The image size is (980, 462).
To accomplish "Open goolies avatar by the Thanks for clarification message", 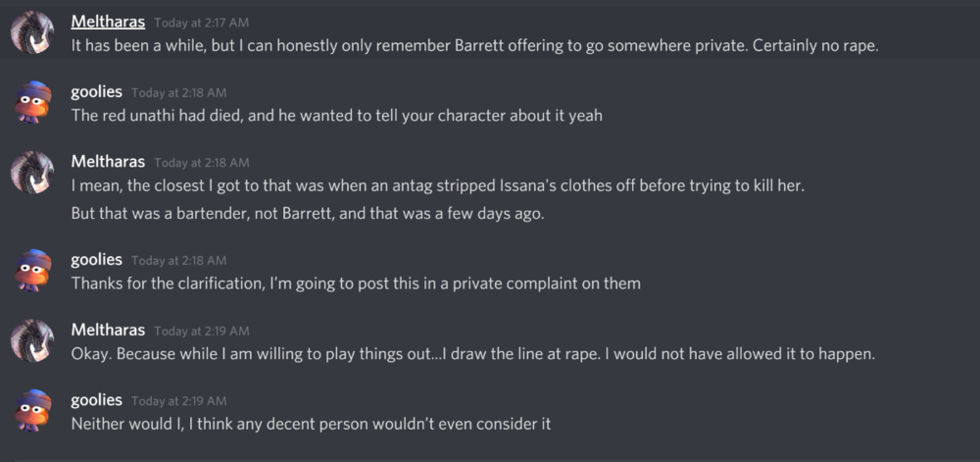I will click(31, 271).
